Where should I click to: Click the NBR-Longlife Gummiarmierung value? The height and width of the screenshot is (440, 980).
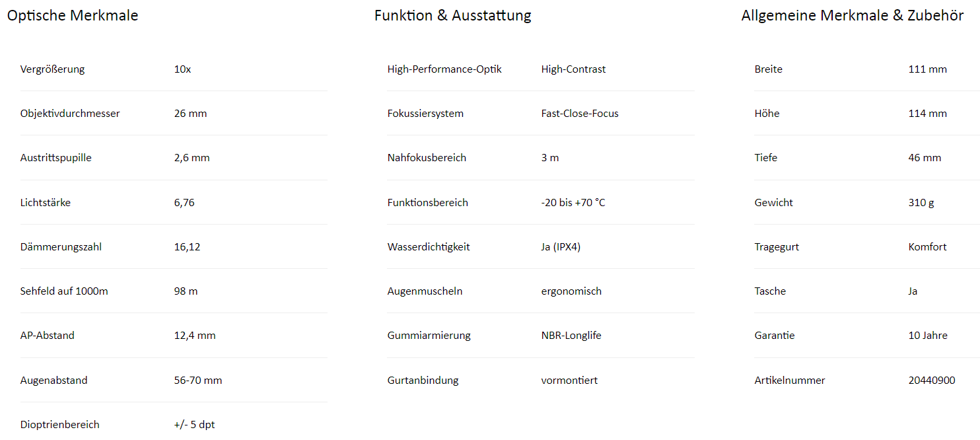[x=571, y=336]
